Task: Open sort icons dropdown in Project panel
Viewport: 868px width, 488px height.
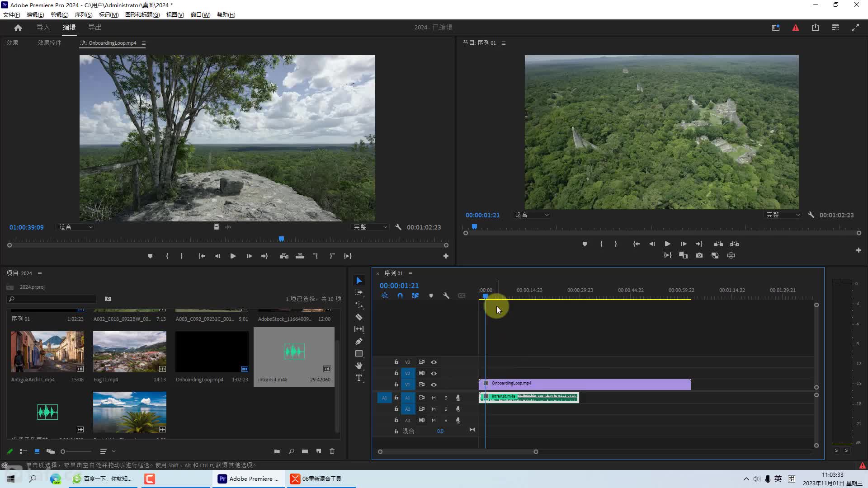Action: 108,451
